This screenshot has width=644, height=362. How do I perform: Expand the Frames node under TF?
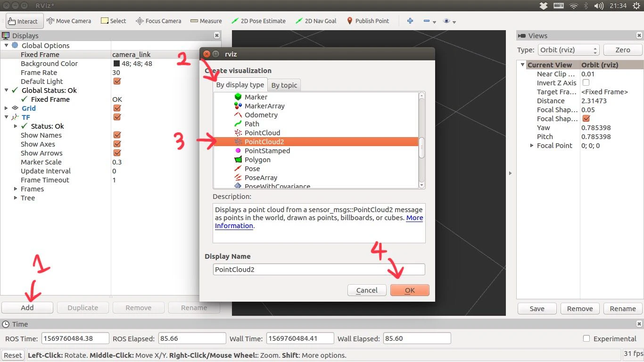(x=16, y=189)
